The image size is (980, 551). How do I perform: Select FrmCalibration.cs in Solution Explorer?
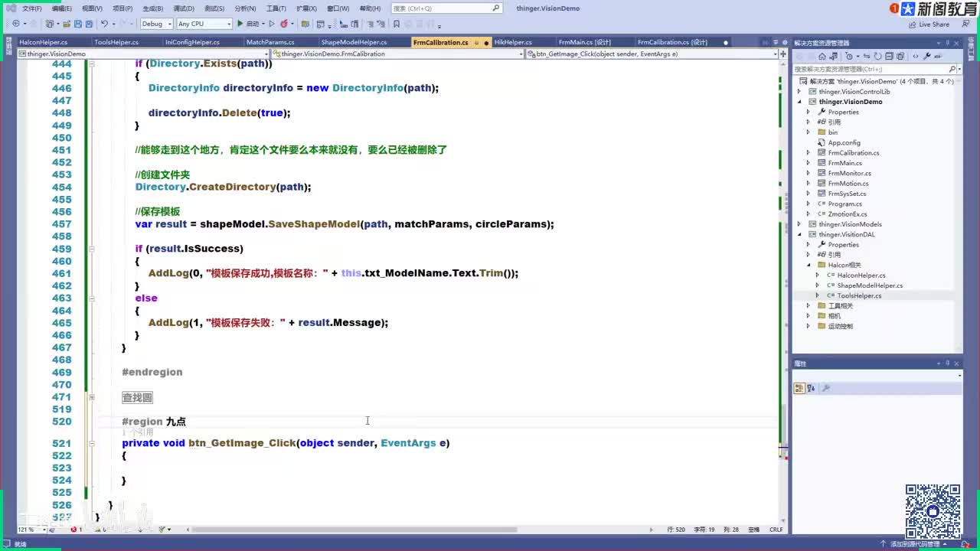(x=853, y=152)
